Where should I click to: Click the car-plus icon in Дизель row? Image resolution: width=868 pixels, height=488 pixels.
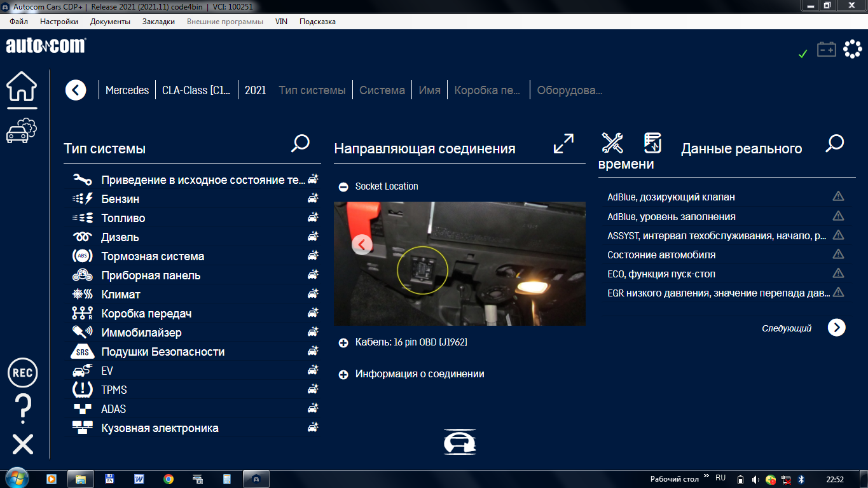pos(313,237)
